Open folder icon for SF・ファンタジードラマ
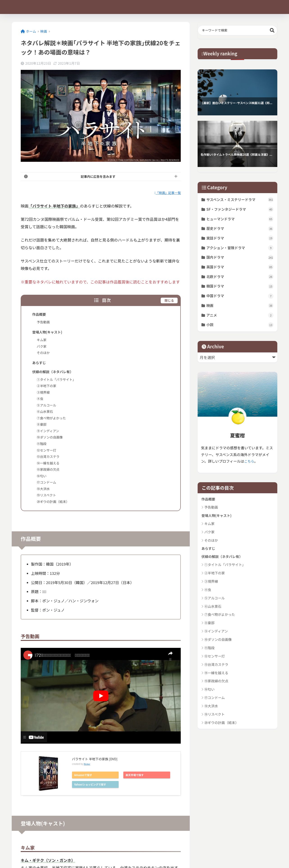 pos(203,209)
